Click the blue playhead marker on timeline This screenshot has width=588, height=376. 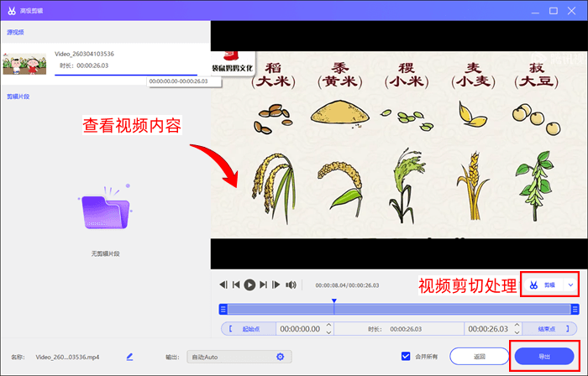[334, 300]
